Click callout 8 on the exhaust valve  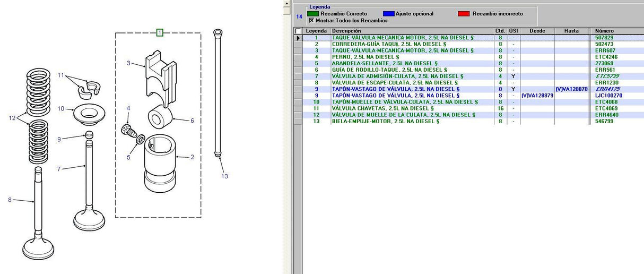click(10, 200)
